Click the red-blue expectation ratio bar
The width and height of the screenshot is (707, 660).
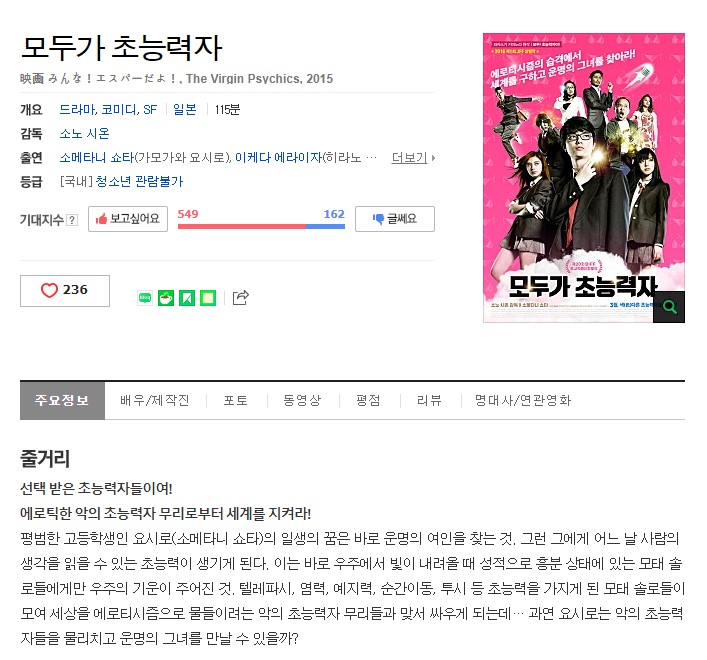(261, 226)
